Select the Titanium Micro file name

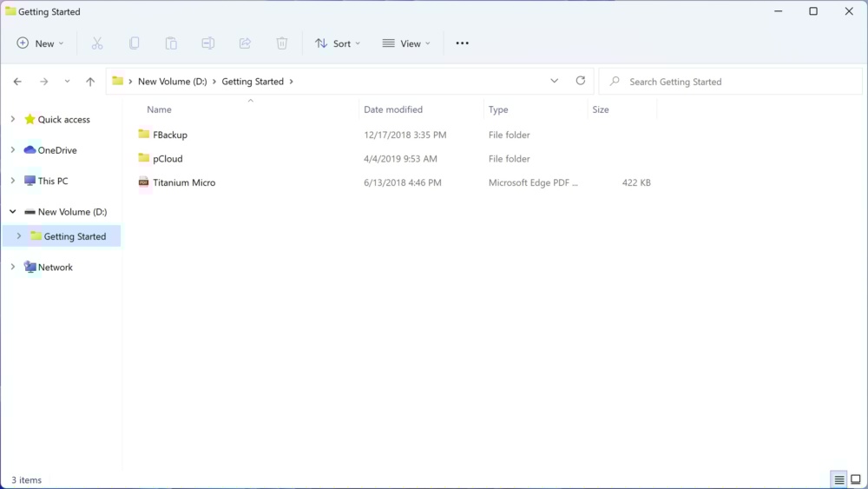tap(184, 182)
